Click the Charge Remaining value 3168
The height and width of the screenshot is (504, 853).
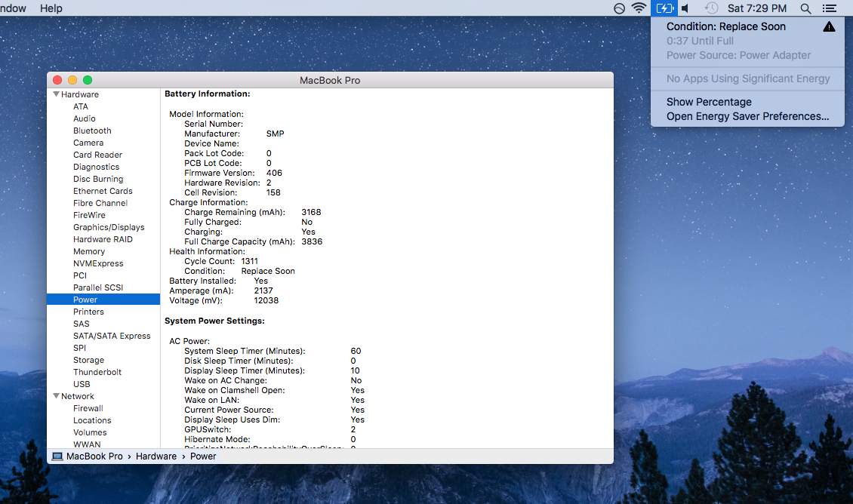pyautogui.click(x=311, y=212)
